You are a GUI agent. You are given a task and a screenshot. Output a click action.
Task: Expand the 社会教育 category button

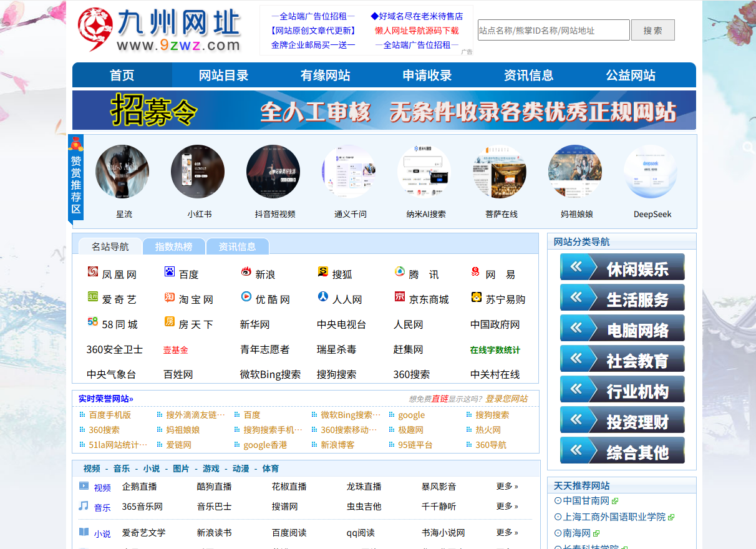623,359
